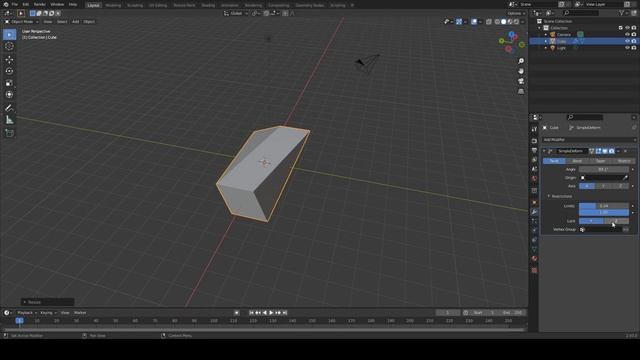Screen dimensions: 640x360
Task: Click the play animation button
Action: point(271,313)
